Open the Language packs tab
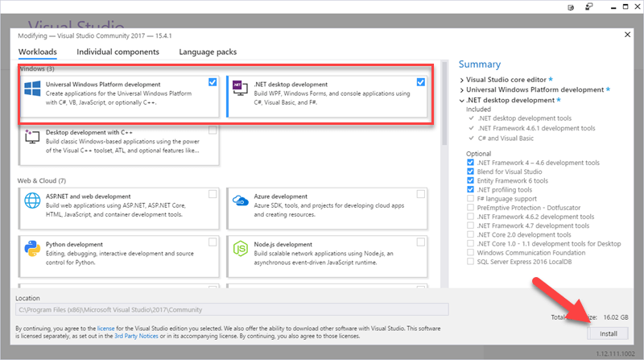 click(x=208, y=52)
